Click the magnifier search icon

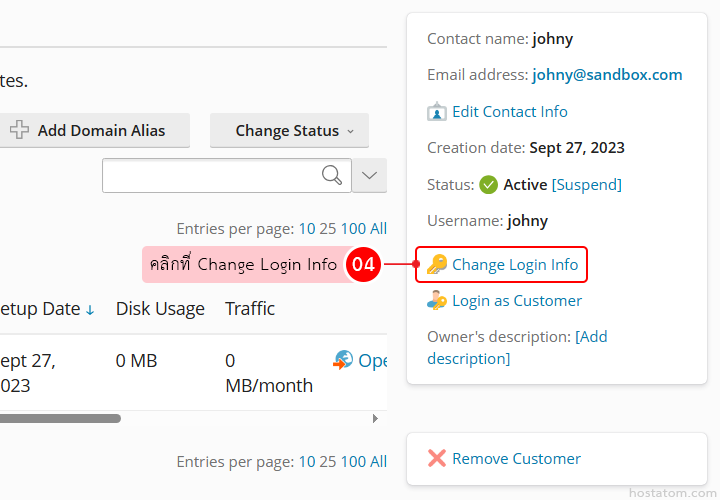click(x=332, y=176)
